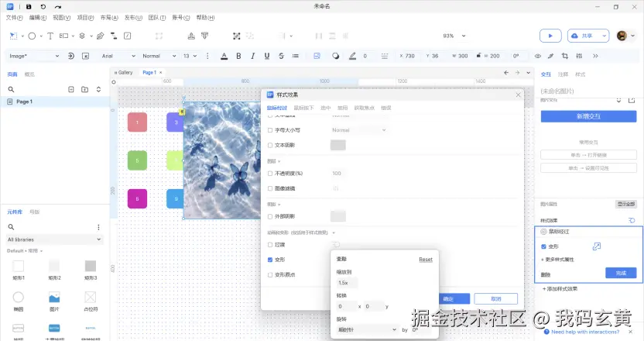Toggle bold formatting
Viewport: 644px width, 341px height.
click(x=238, y=56)
